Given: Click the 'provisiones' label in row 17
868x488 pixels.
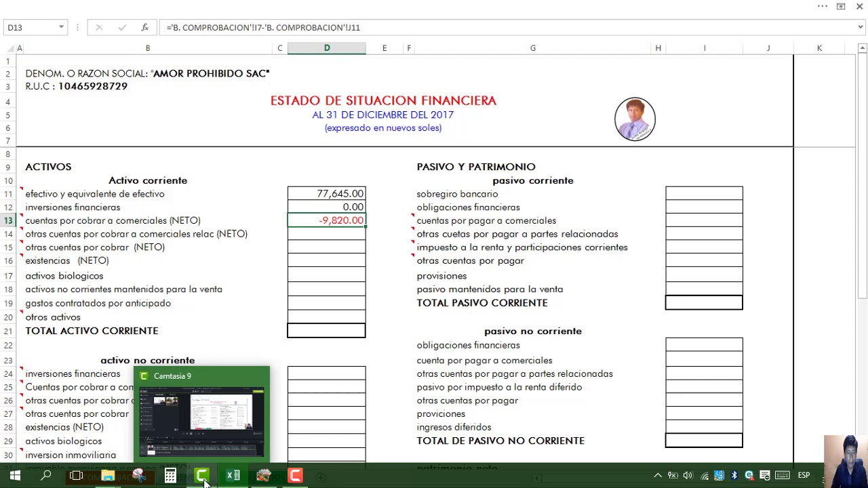Looking at the screenshot, I should [x=441, y=276].
